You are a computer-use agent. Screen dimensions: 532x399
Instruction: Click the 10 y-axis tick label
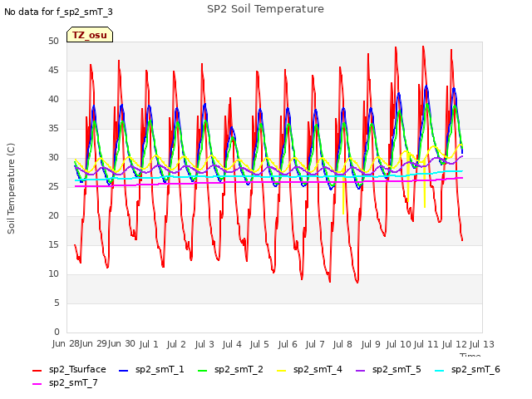click(53, 273)
